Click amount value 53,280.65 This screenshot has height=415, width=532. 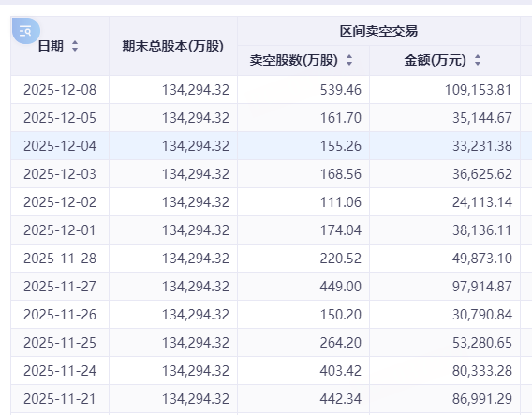(x=482, y=343)
